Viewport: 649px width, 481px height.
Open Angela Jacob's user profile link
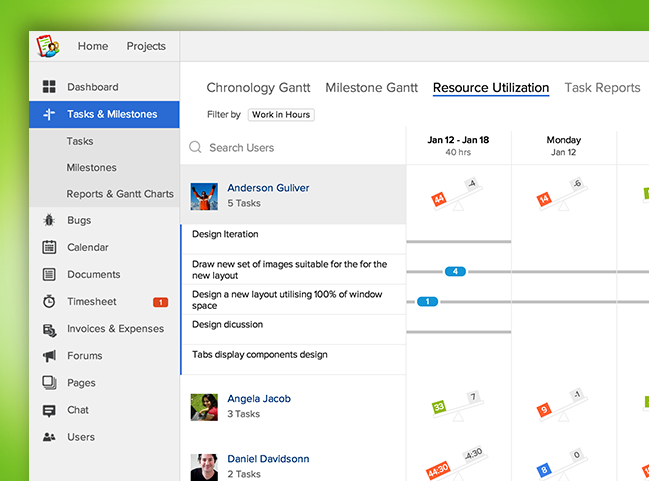(258, 398)
